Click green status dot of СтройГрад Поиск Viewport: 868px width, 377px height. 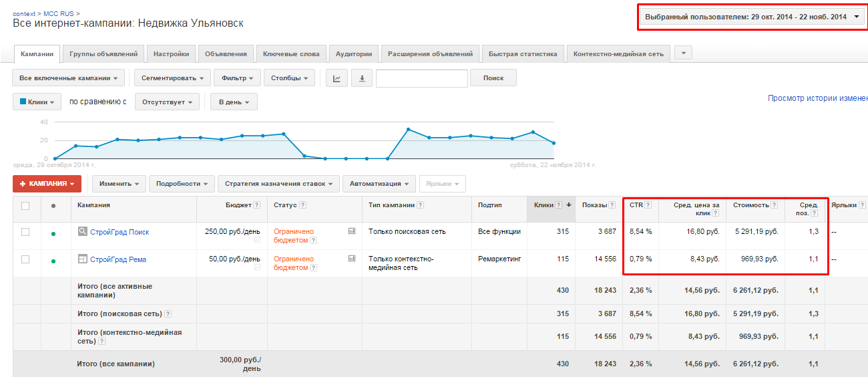(53, 233)
